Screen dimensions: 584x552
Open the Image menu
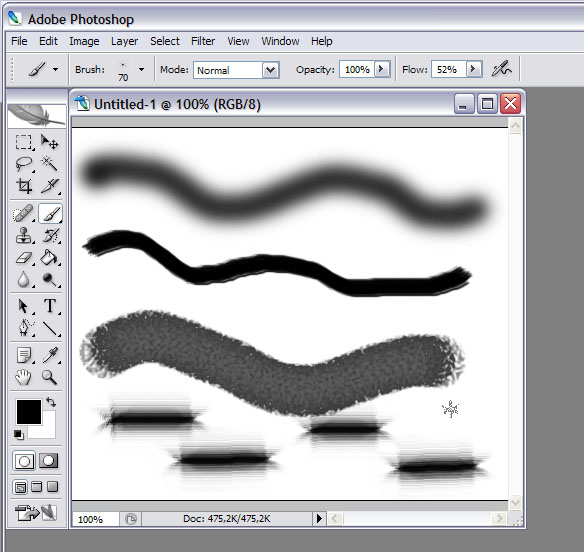tap(84, 41)
